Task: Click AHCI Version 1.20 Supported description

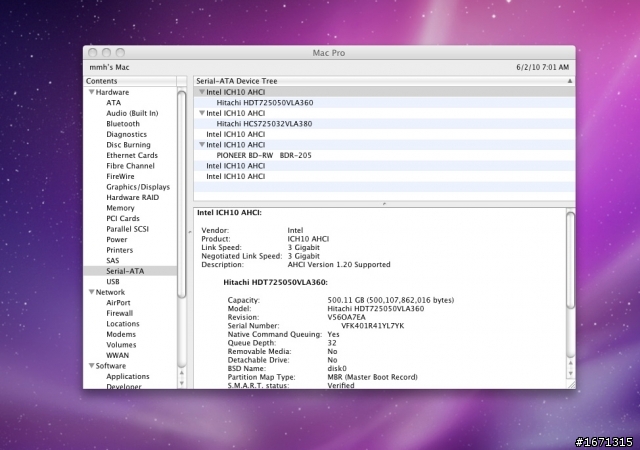Action: pyautogui.click(x=339, y=265)
